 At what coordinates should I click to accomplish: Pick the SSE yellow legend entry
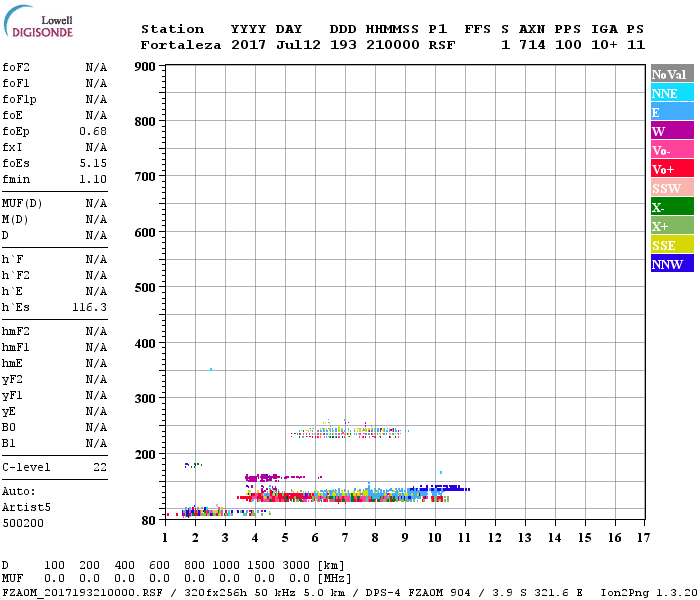click(x=672, y=245)
